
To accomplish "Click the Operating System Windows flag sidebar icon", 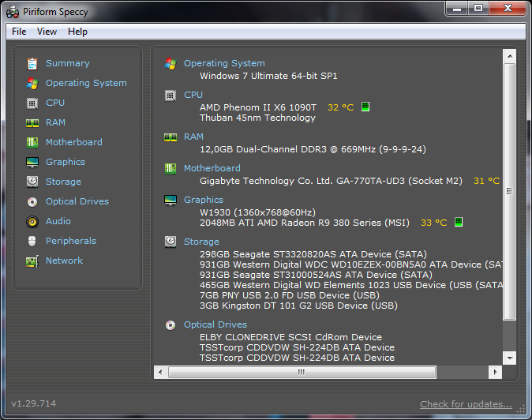I will pyautogui.click(x=32, y=83).
